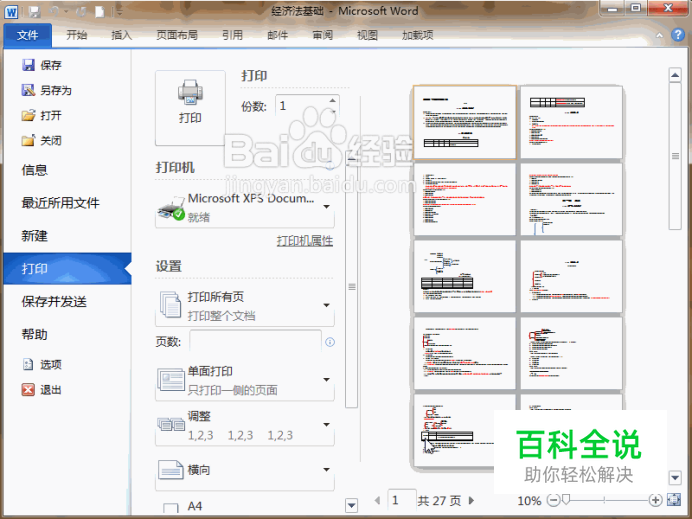Click the page thumbnail with the flowchart diagram
Image resolution: width=692 pixels, height=519 pixels.
click(x=465, y=276)
